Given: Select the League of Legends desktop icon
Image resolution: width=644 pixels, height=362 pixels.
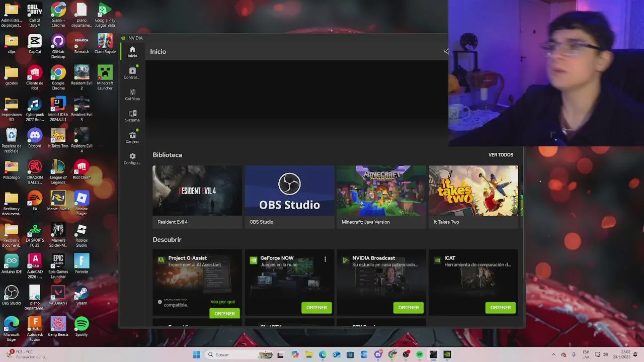Looking at the screenshot, I should click(x=58, y=172).
